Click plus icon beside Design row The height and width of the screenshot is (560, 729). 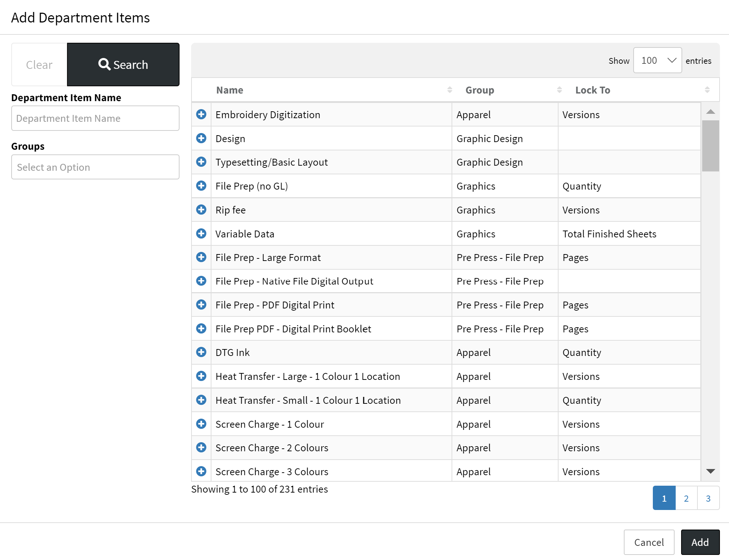pos(201,138)
